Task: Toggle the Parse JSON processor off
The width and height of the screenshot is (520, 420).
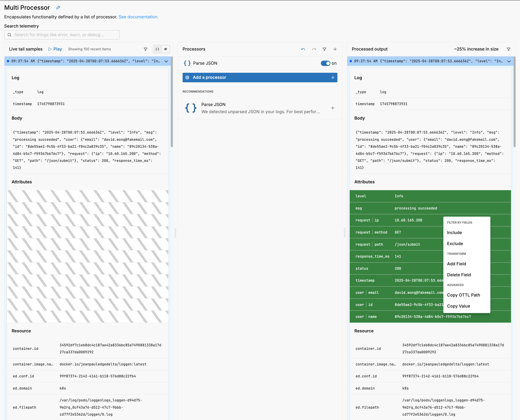Action: [325, 63]
